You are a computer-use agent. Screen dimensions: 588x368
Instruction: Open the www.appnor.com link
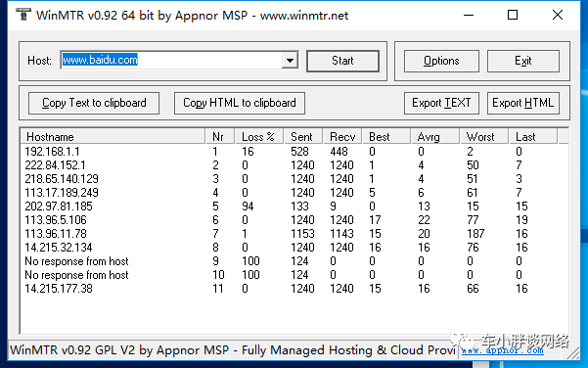click(502, 350)
